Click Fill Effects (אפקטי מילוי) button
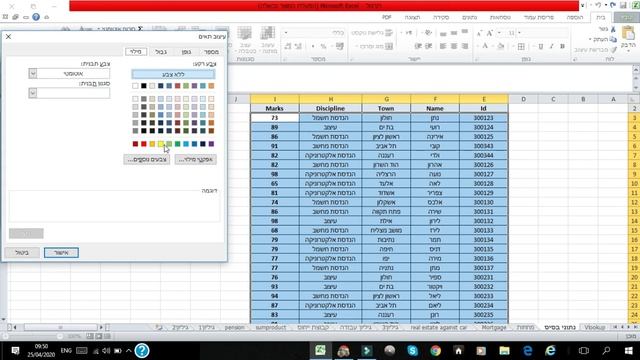This screenshot has width=640, height=360. (196, 160)
